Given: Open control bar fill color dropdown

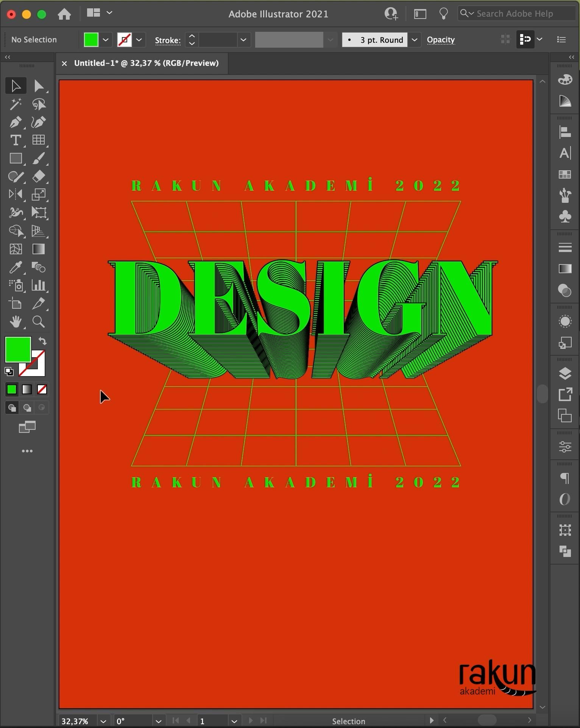Looking at the screenshot, I should click(x=106, y=40).
